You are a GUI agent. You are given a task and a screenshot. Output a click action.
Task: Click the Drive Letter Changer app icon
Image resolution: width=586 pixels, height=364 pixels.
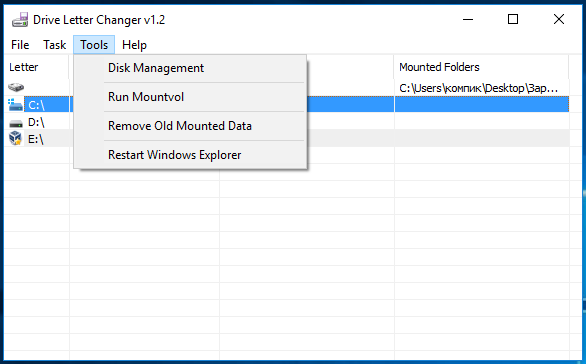20,19
